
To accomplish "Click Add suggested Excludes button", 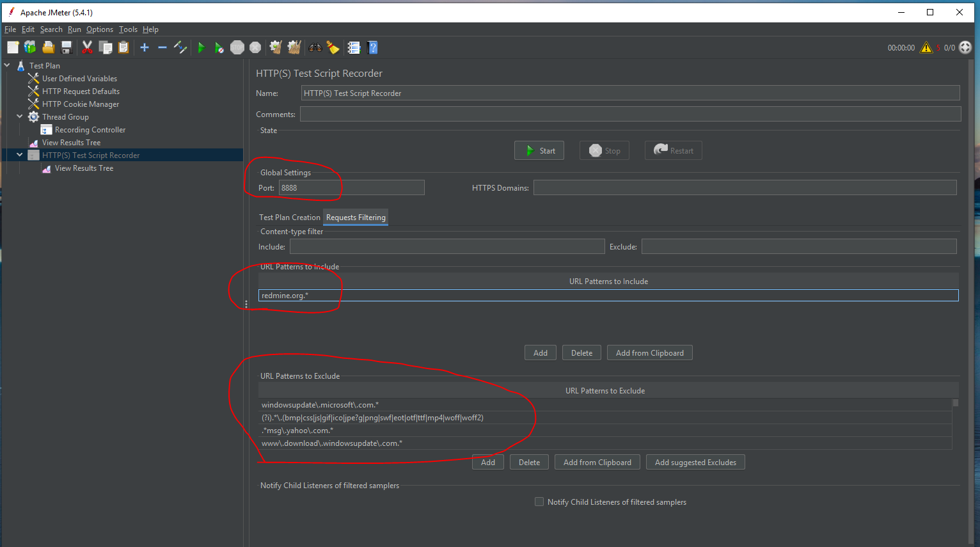I will click(x=695, y=463).
